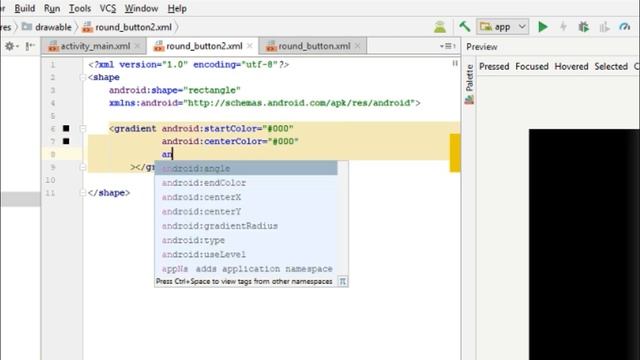
Task: Click the yellow warning stripe in editor margin
Action: [x=455, y=153]
